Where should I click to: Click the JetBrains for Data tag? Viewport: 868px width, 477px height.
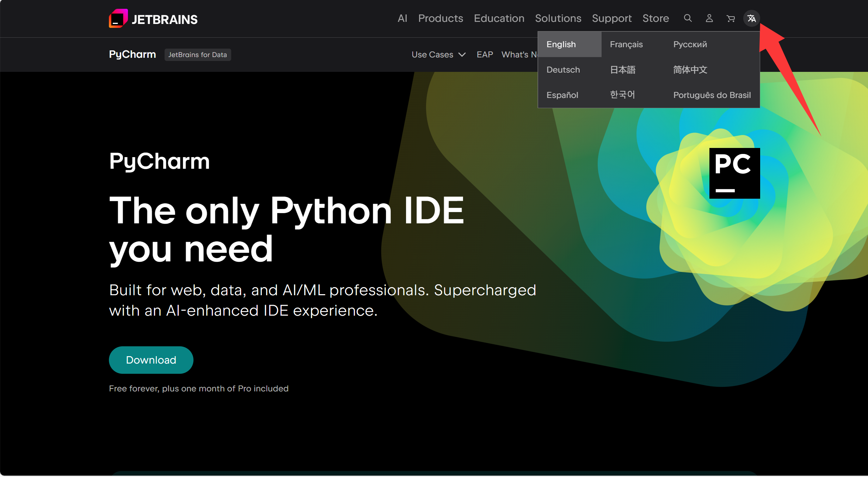[x=197, y=55]
